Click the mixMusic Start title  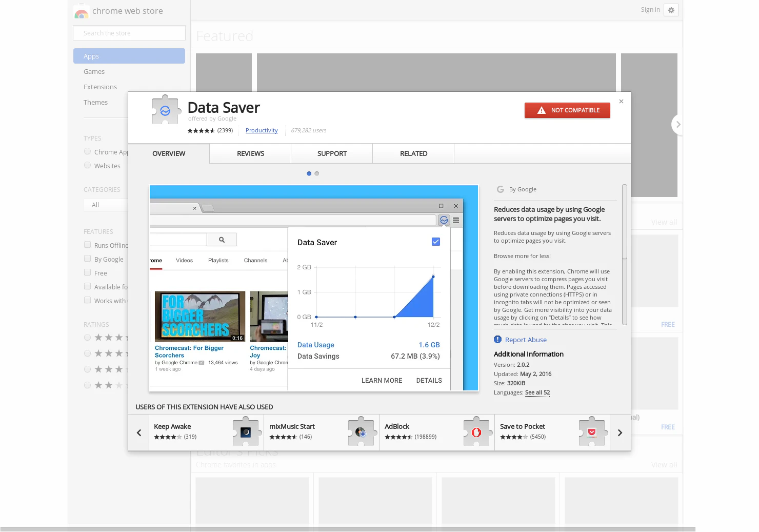point(292,426)
